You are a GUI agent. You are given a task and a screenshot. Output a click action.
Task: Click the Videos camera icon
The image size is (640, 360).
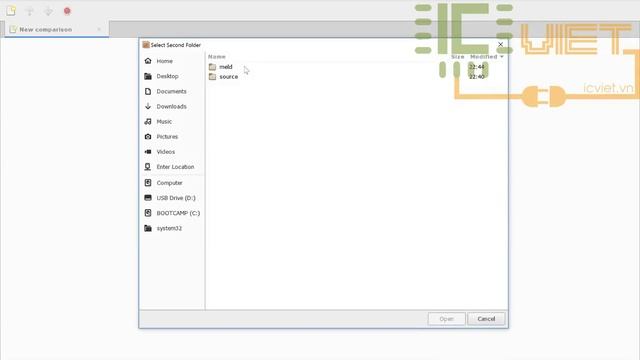(148, 152)
